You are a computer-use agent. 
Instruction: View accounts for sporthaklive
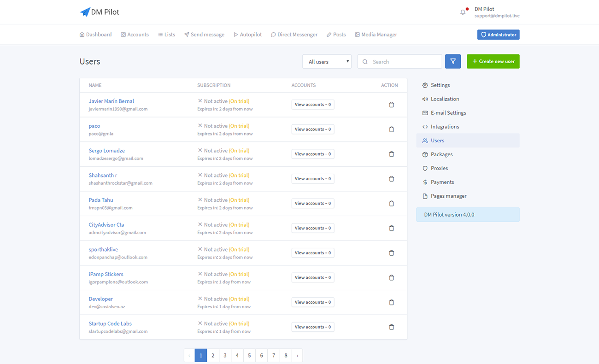(313, 253)
